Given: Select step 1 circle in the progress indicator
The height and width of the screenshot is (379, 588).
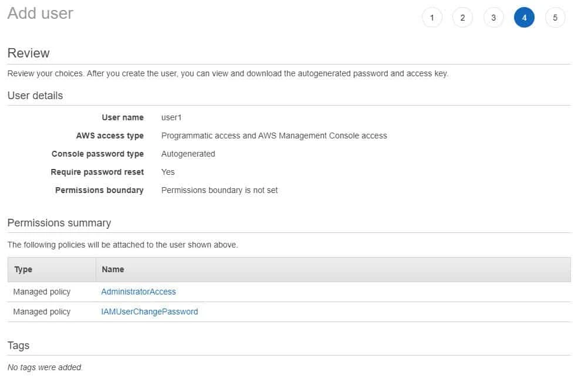Looking at the screenshot, I should 432,17.
